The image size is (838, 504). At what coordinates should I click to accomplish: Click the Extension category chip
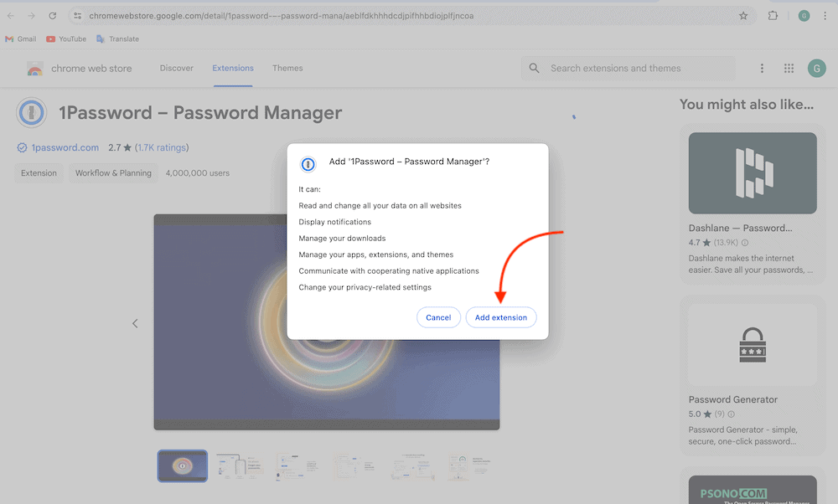point(39,173)
